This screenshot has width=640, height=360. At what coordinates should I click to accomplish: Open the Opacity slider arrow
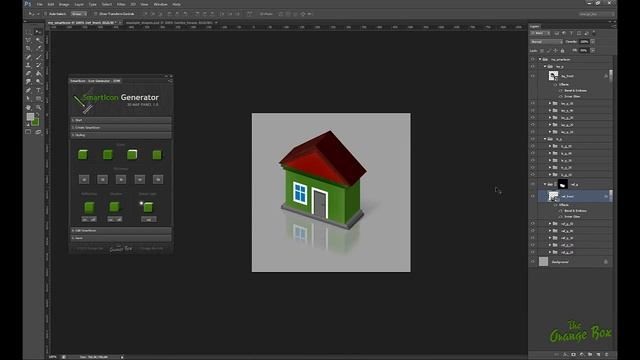[x=593, y=42]
